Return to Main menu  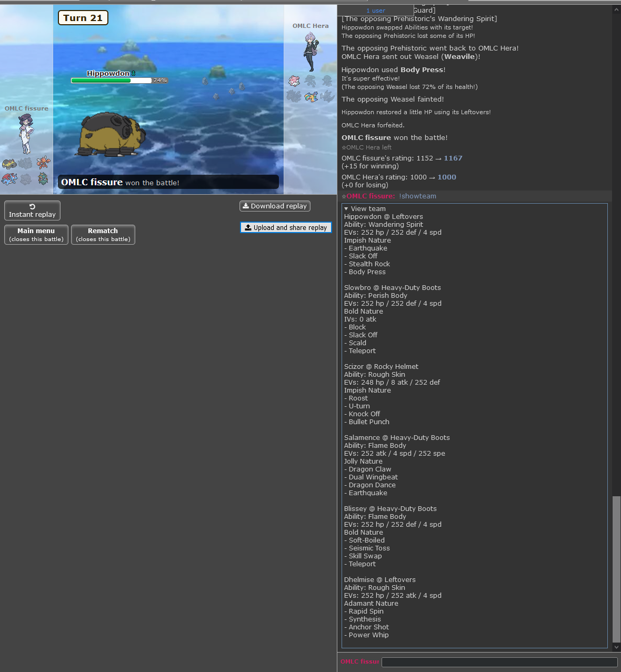point(36,235)
